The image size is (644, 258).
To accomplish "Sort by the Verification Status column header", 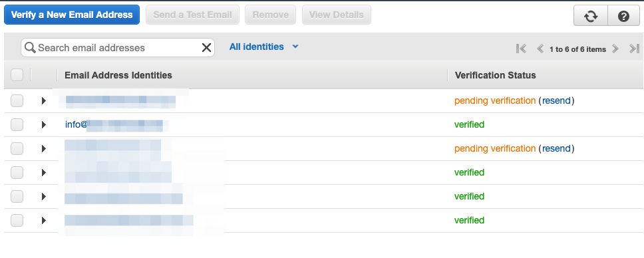I will pos(496,75).
